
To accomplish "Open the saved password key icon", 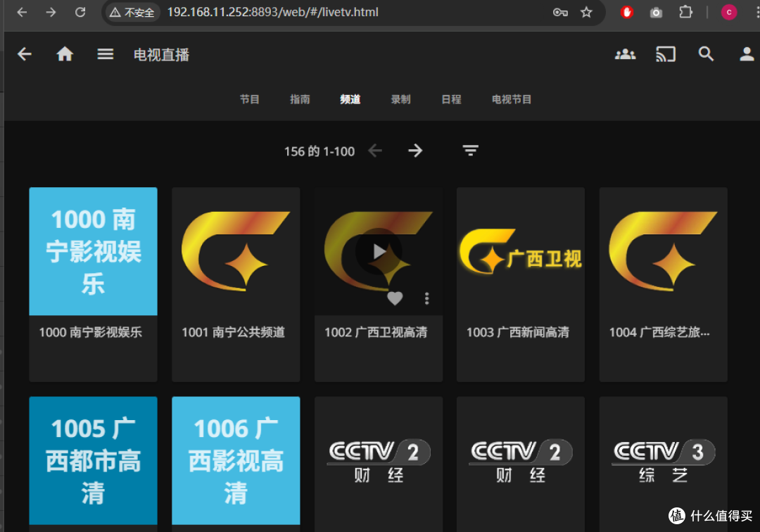I will 560,12.
